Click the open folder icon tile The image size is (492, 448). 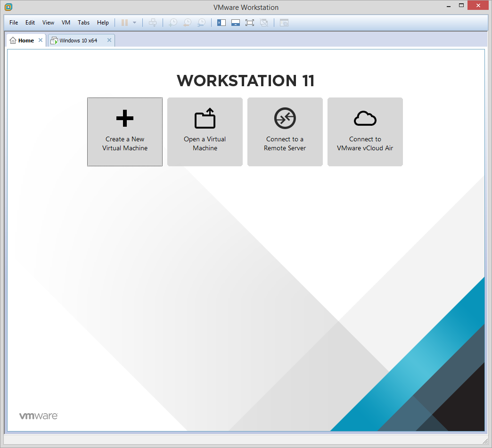205,118
